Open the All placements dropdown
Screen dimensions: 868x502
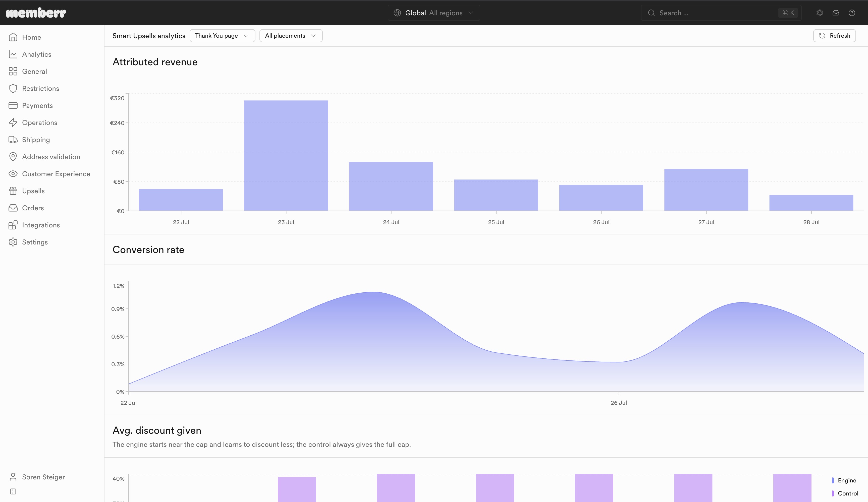pyautogui.click(x=291, y=36)
